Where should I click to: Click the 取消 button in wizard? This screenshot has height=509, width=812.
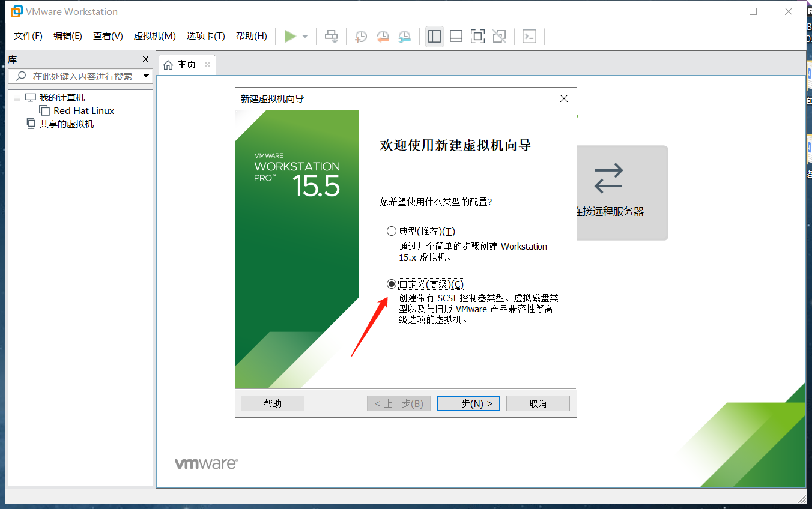click(x=538, y=403)
